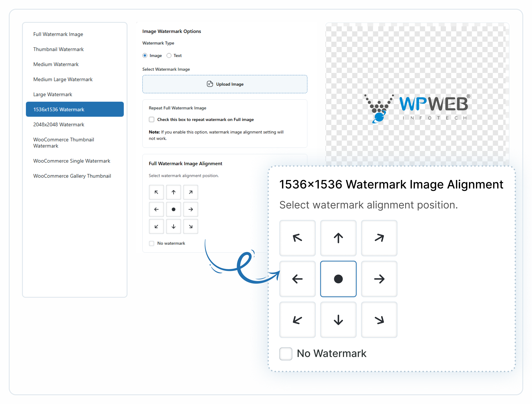
Task: Select large bottom-left diagonal arrow
Action: pos(297,320)
